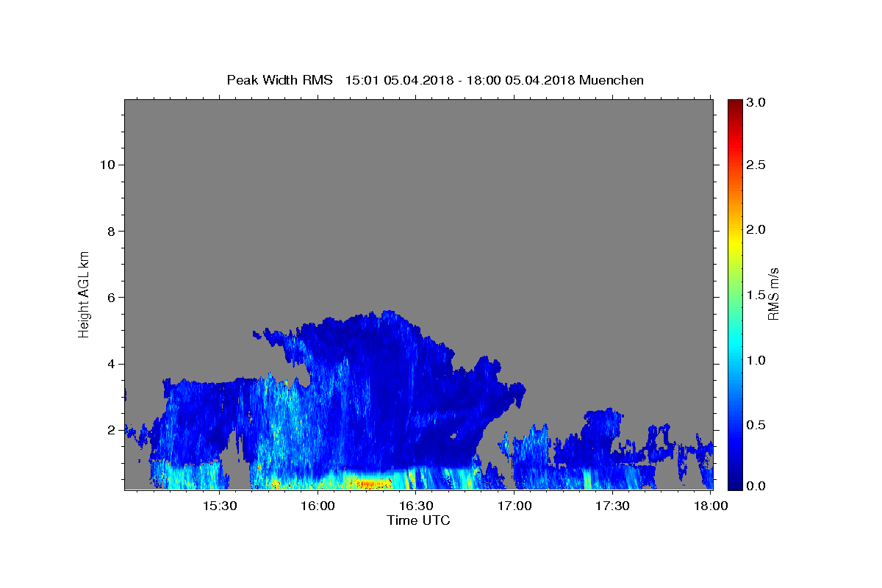Click the 15:30 time tick label

(219, 506)
